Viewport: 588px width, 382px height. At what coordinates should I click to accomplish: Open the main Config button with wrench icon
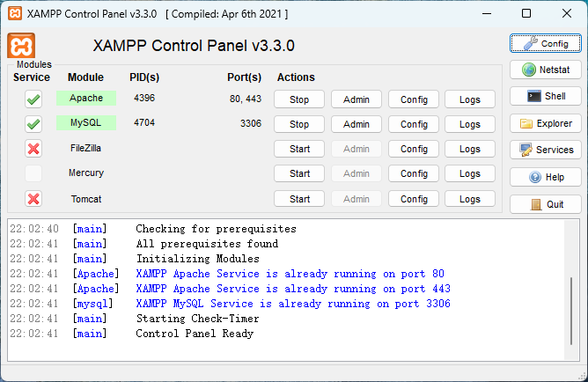[545, 43]
